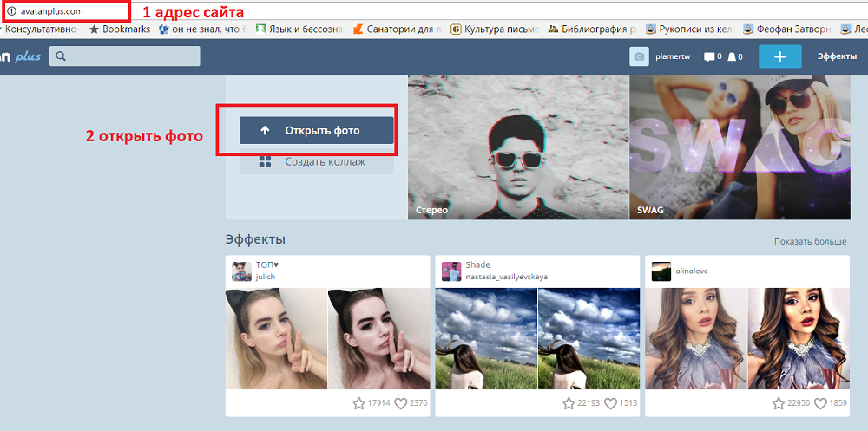
Task: Click the site info icon in address bar
Action: point(11,11)
